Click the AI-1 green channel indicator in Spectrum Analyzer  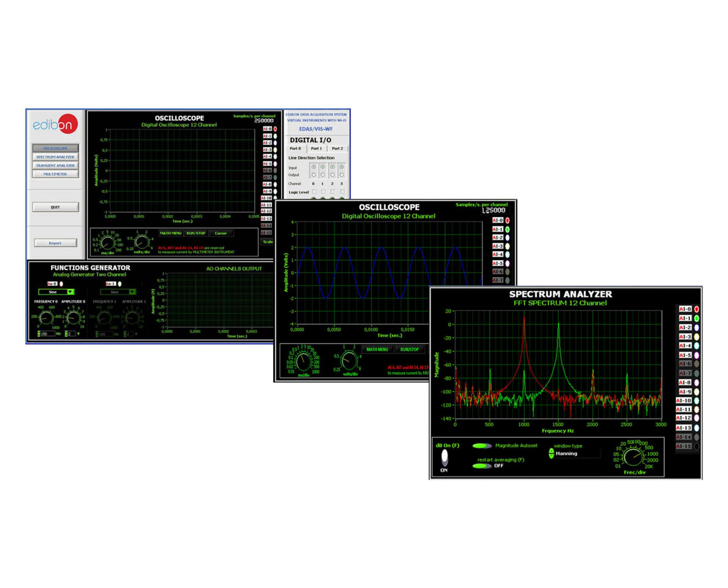coord(696,318)
